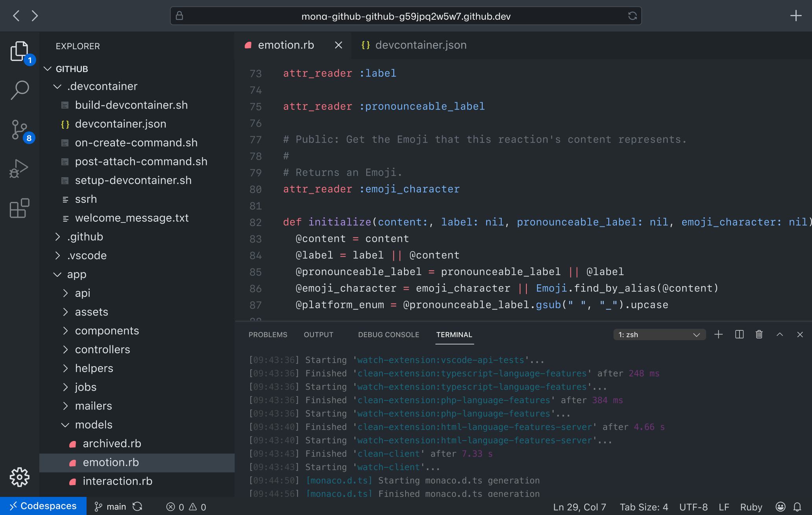
Task: Open the Manage settings gear
Action: tap(19, 477)
